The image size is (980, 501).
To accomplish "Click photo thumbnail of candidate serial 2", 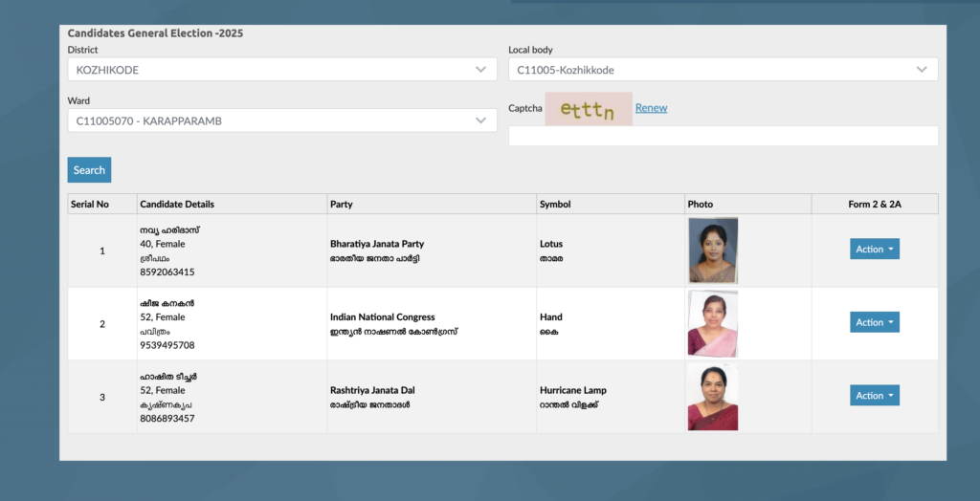I will tap(713, 323).
